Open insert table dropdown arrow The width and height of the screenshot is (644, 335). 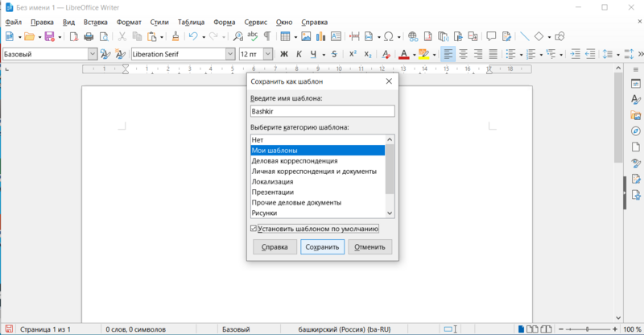coord(295,37)
